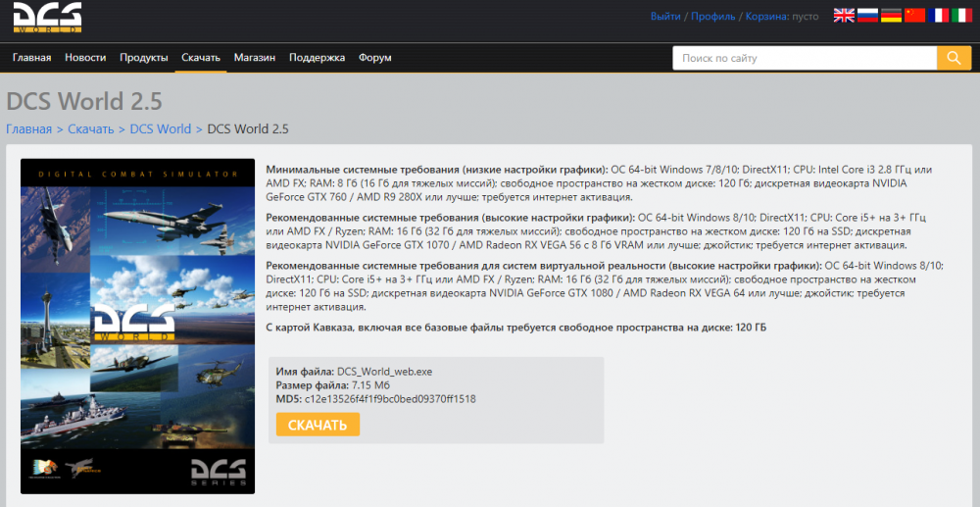This screenshot has height=507, width=980.
Task: Click the DCS Series logo on cover
Action: click(218, 473)
